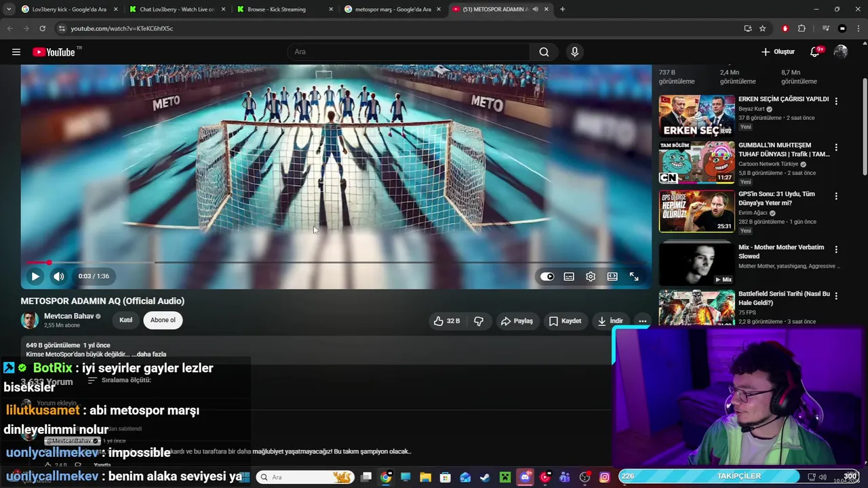Open the player settings gear
The width and height of the screenshot is (868, 488).
point(591,277)
